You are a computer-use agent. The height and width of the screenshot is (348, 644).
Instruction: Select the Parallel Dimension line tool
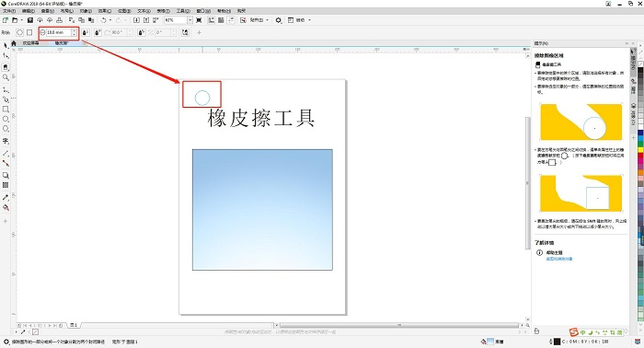pos(6,153)
